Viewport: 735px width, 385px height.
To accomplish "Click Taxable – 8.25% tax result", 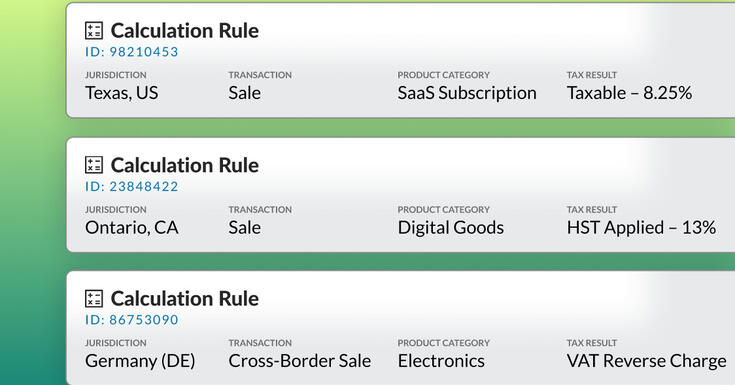I will click(630, 93).
